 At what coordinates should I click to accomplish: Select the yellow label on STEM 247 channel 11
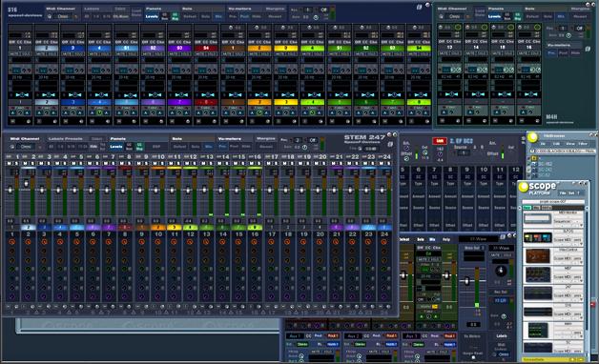pos(175,228)
